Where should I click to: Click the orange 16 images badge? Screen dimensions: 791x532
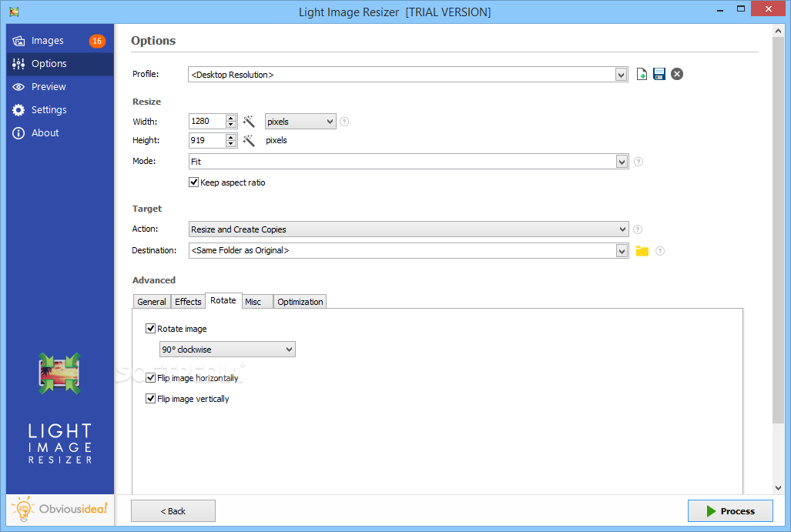coord(97,41)
